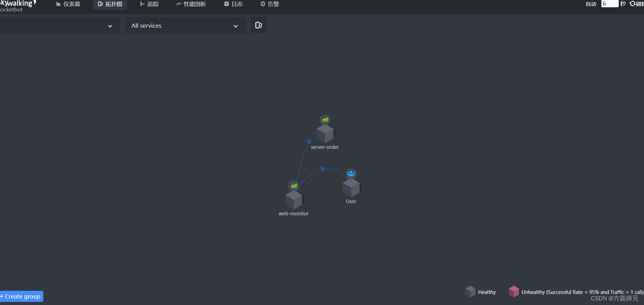Click the users icon above User node
This screenshot has width=644, height=305.
point(351,174)
